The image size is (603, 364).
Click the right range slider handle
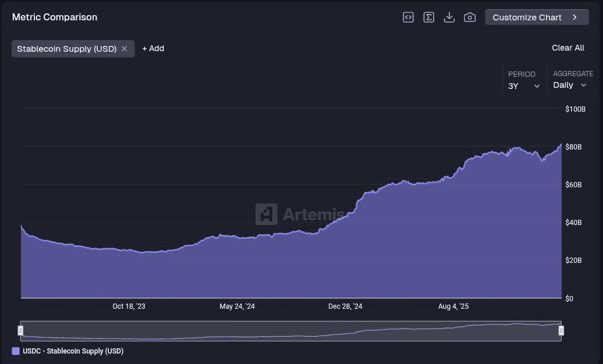tap(562, 331)
